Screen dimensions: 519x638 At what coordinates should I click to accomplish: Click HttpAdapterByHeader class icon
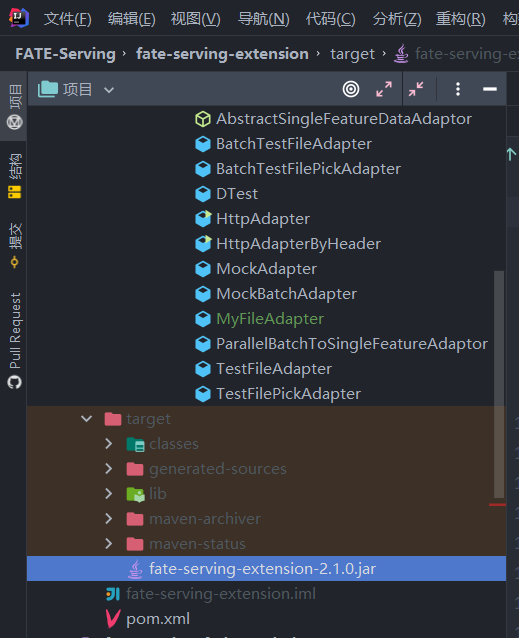[x=203, y=244]
